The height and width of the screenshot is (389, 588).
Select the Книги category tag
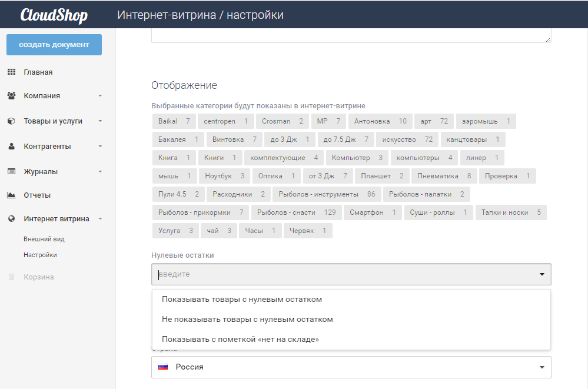pos(220,158)
